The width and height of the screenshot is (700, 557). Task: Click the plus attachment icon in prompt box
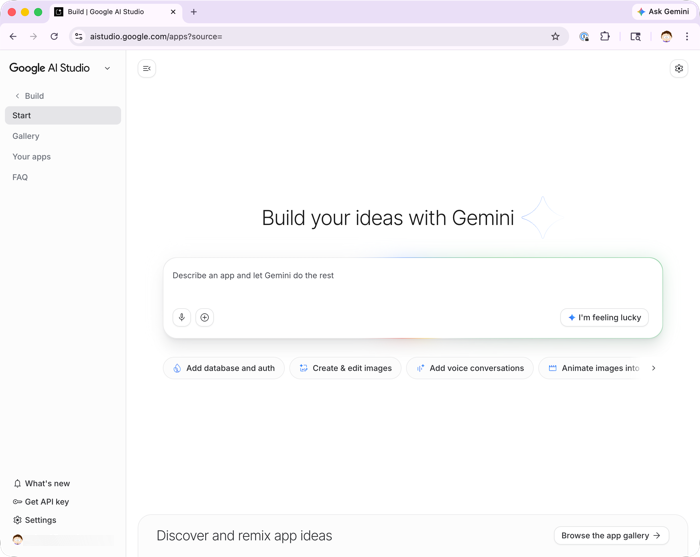[x=205, y=317]
